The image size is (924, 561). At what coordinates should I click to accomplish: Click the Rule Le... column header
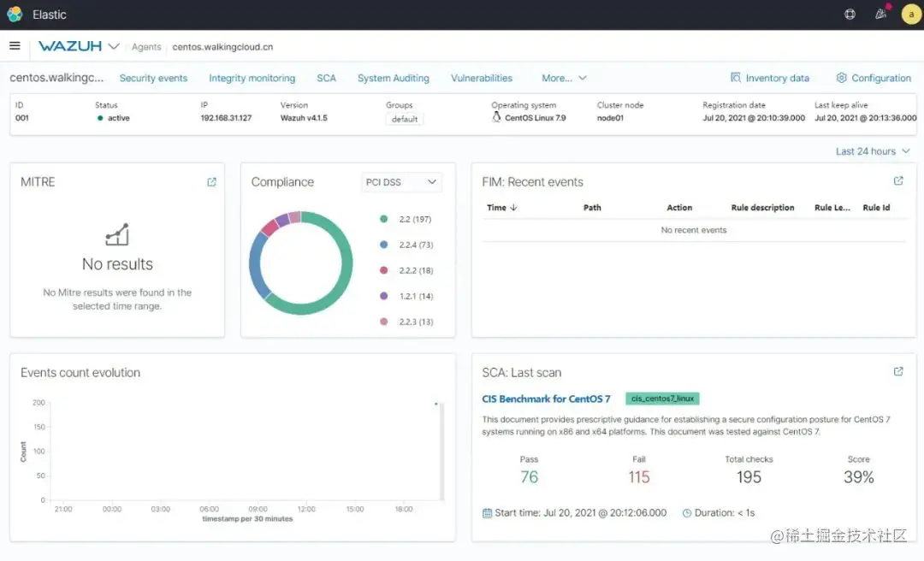click(x=832, y=208)
